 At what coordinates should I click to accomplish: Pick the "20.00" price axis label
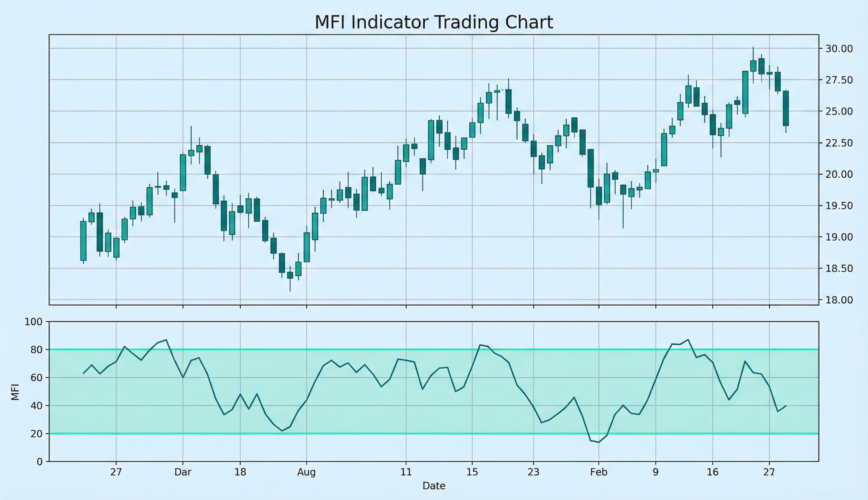(x=839, y=174)
